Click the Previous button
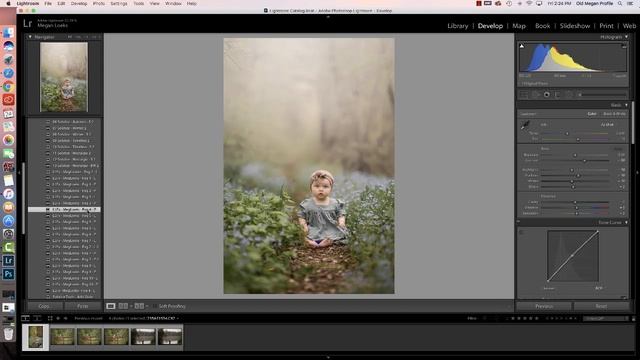This screenshot has height=360, width=640. coord(544,306)
